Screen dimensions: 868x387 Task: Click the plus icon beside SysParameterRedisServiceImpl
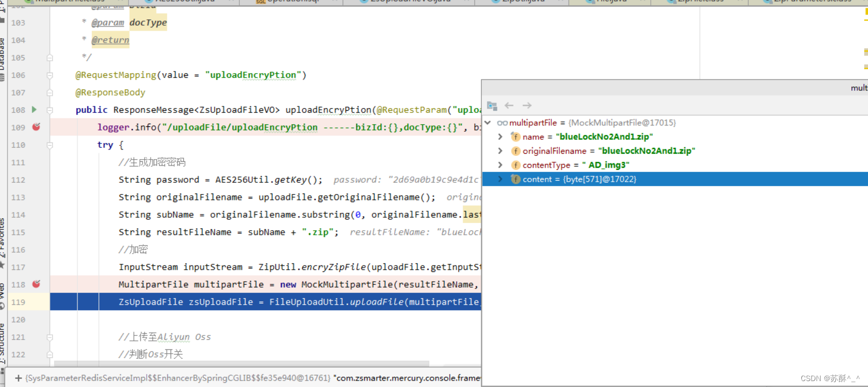18,378
